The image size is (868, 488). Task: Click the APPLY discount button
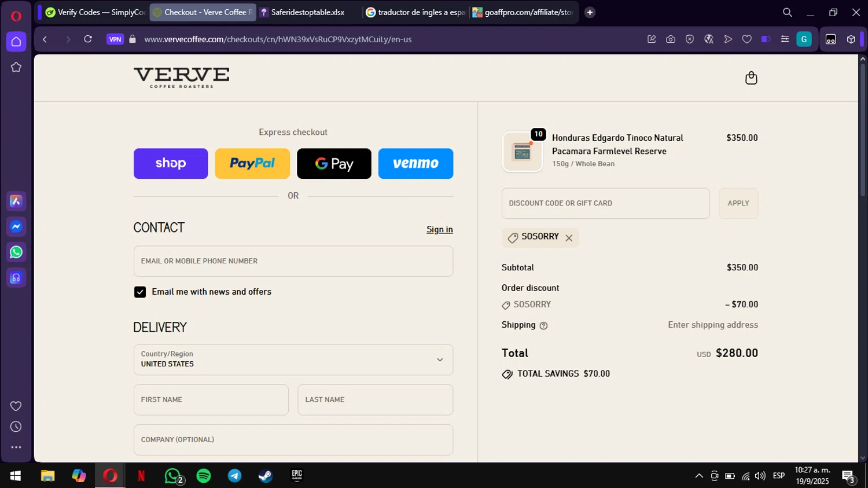click(738, 203)
